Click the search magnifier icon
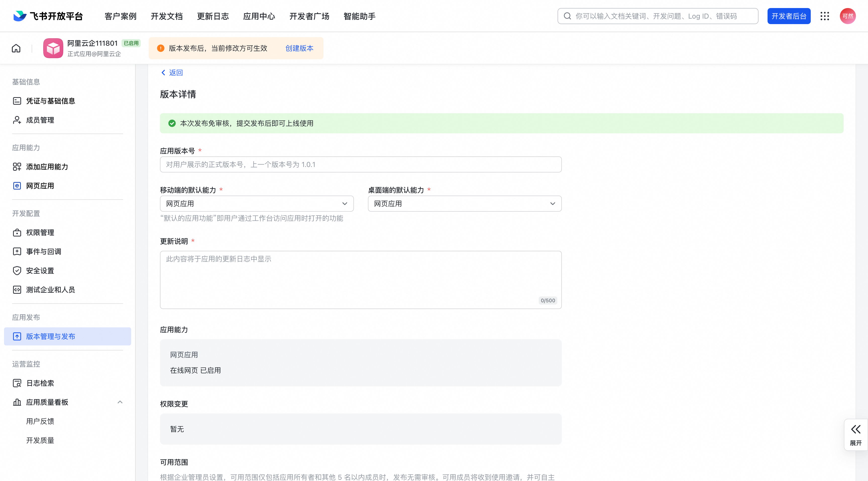 point(567,16)
